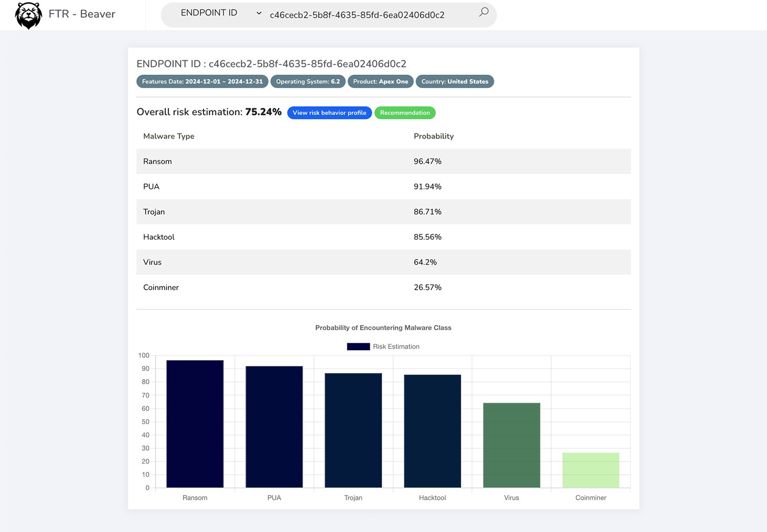This screenshot has height=532, width=767.
Task: Click the light green Coinminer bar
Action: (591, 470)
